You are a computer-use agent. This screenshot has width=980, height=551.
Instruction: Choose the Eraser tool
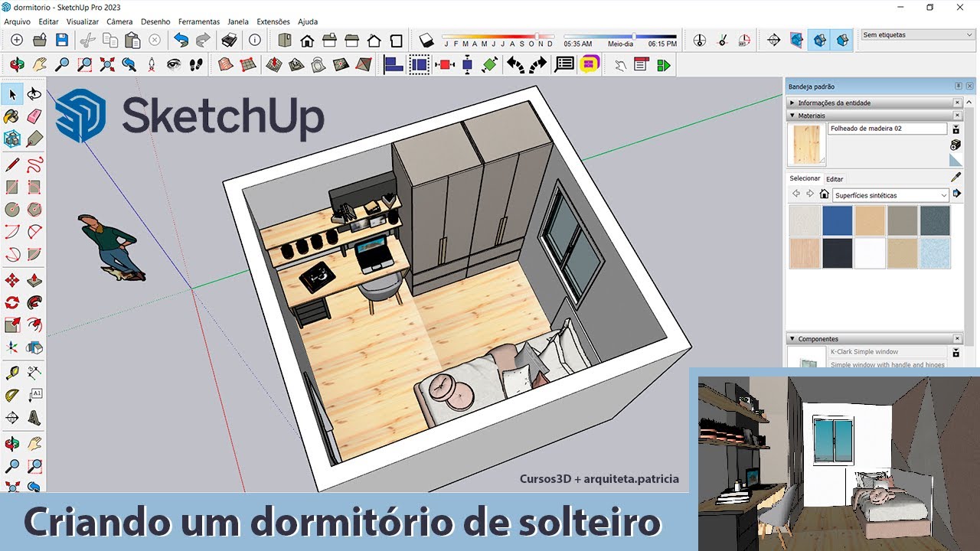point(34,116)
